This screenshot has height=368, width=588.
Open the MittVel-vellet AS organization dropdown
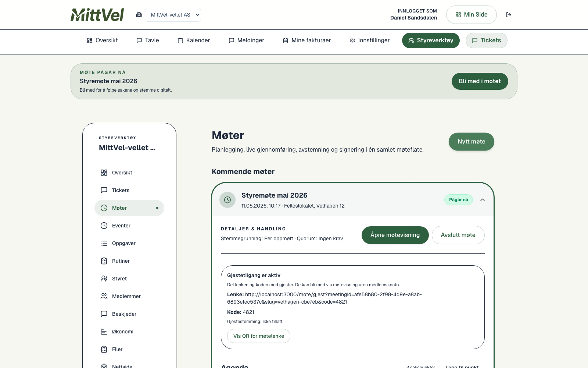(x=173, y=15)
